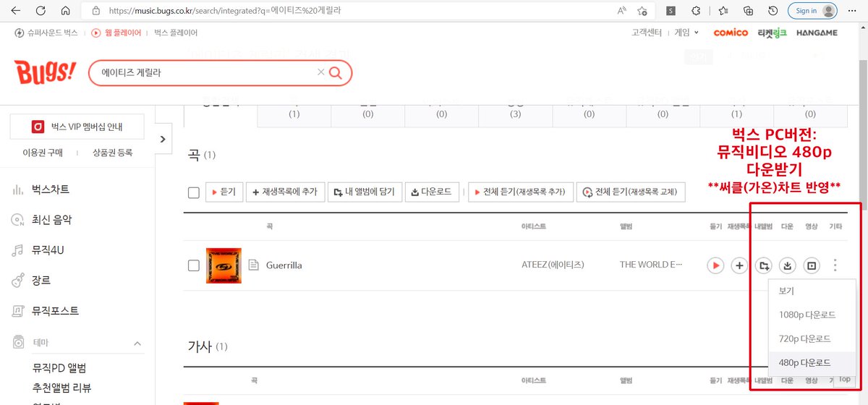Click the Bugs! logo
This screenshot has height=405, width=868.
[x=45, y=72]
